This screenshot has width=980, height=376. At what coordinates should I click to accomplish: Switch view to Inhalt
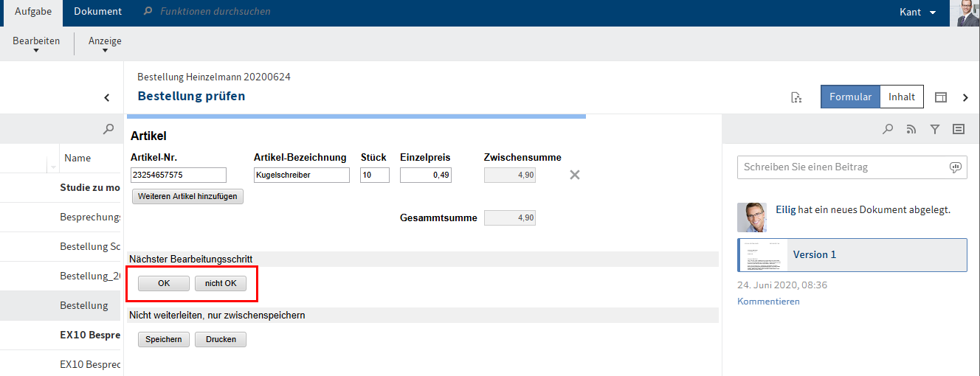[x=901, y=97]
